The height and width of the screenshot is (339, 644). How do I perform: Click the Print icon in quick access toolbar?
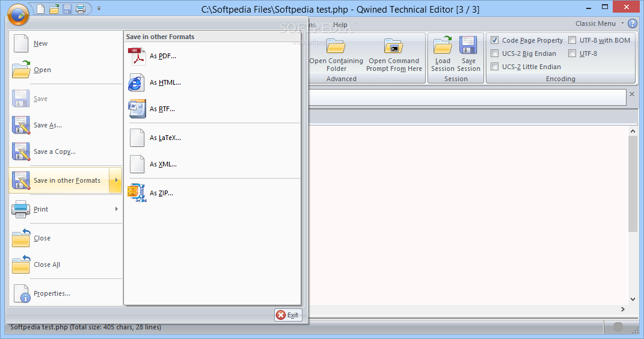(x=81, y=8)
